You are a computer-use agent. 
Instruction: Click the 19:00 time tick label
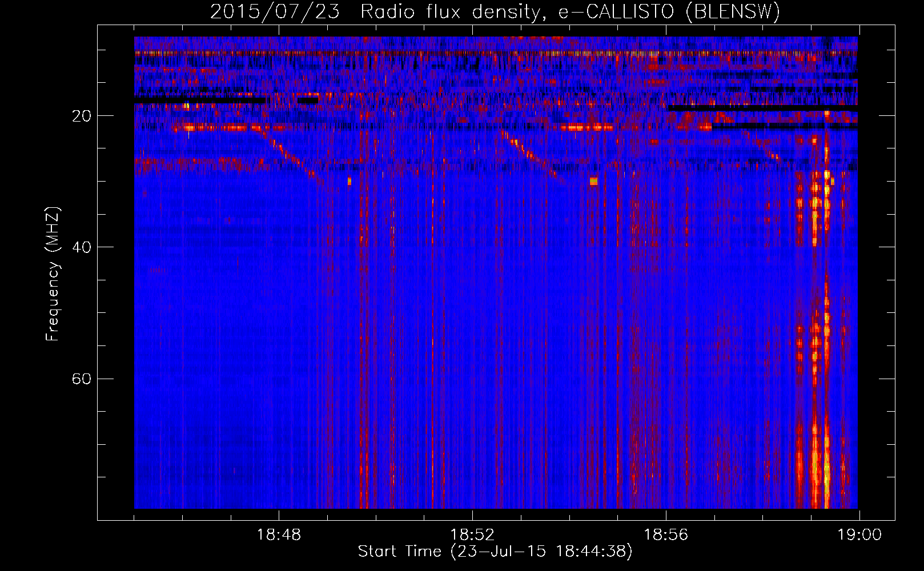point(859,535)
